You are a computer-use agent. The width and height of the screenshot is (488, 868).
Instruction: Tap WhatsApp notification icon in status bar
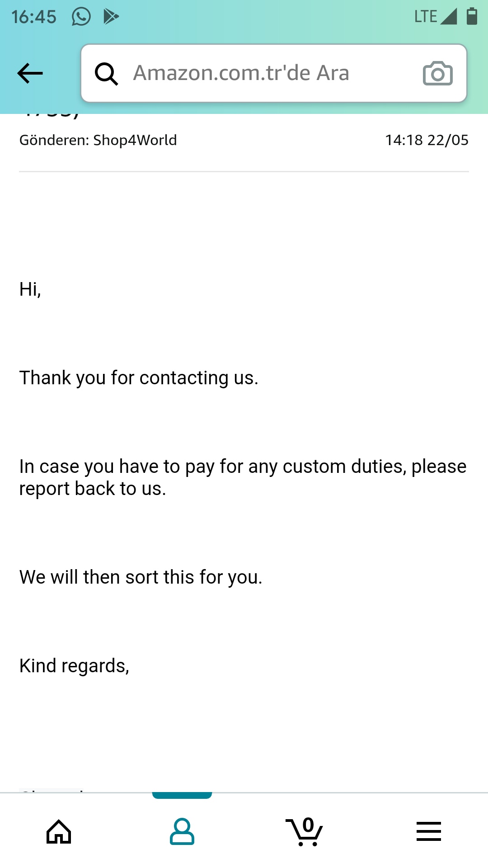[x=81, y=17]
